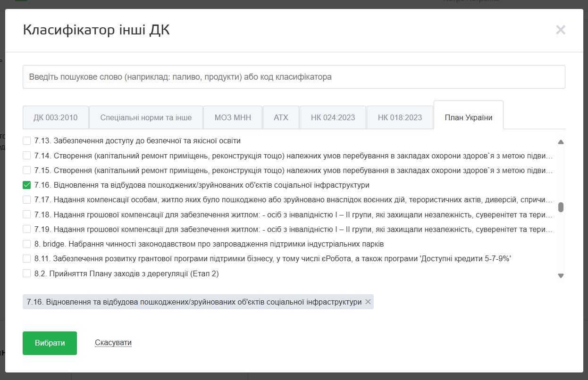Select the 8. bridge checkbox

click(27, 244)
